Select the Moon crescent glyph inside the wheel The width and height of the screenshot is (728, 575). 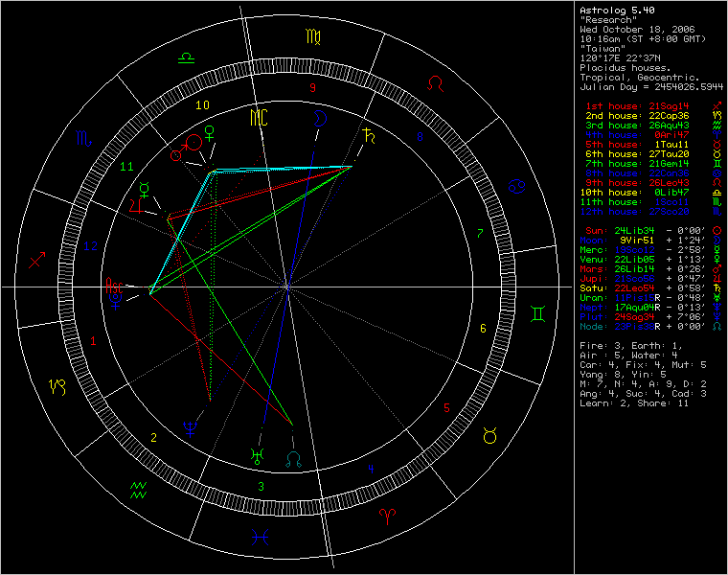(319, 119)
